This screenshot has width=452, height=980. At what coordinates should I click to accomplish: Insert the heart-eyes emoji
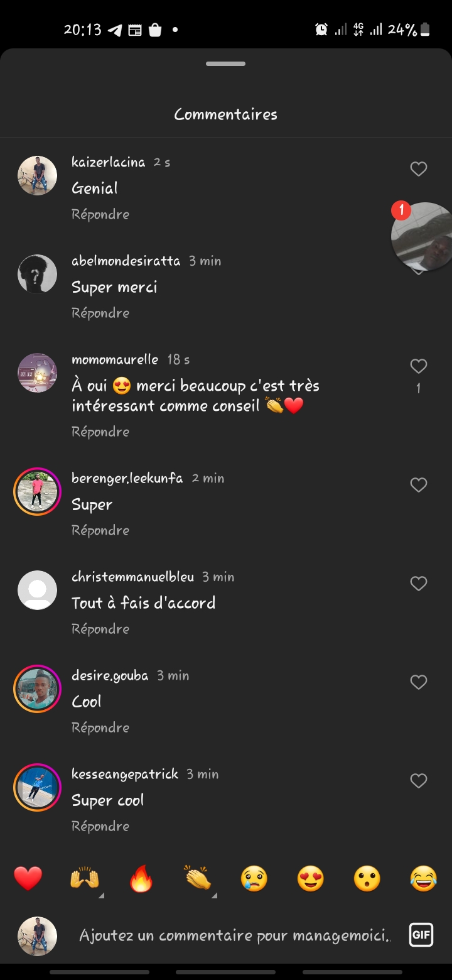[311, 878]
